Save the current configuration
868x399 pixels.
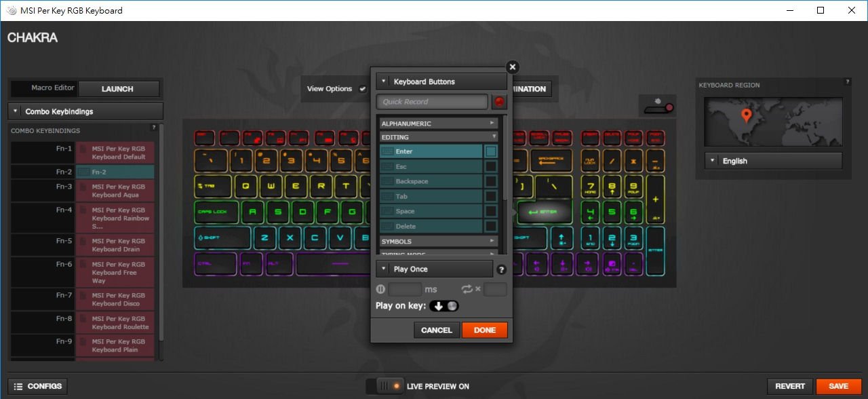pyautogui.click(x=839, y=386)
